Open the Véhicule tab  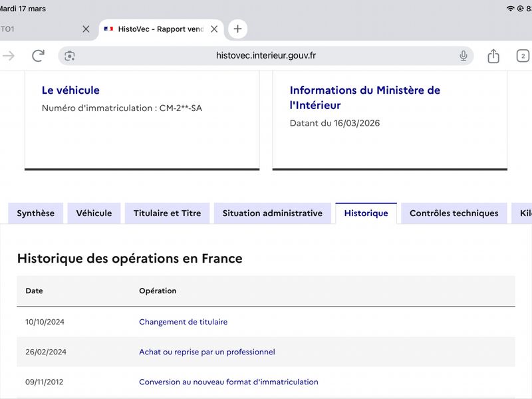tap(94, 213)
